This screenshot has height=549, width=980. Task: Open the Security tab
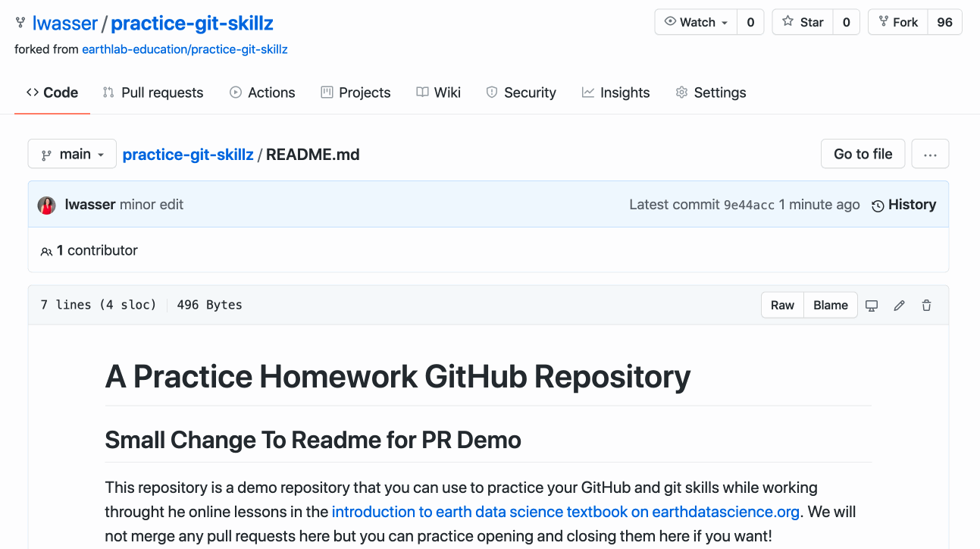[x=521, y=93]
